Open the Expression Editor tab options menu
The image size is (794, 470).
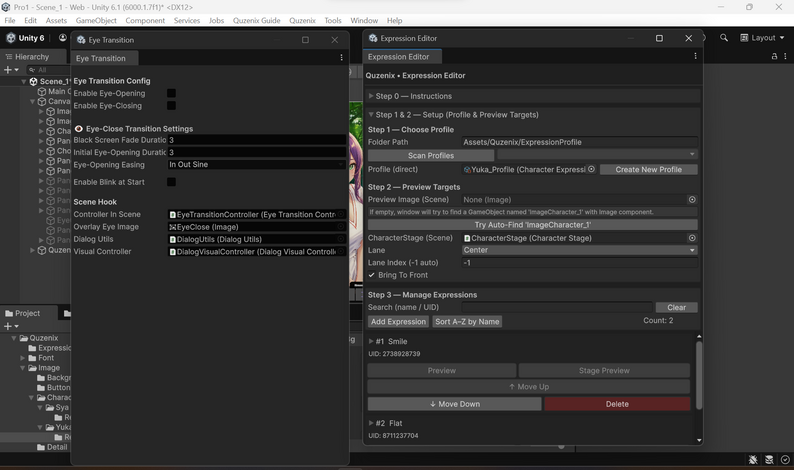pyautogui.click(x=695, y=56)
